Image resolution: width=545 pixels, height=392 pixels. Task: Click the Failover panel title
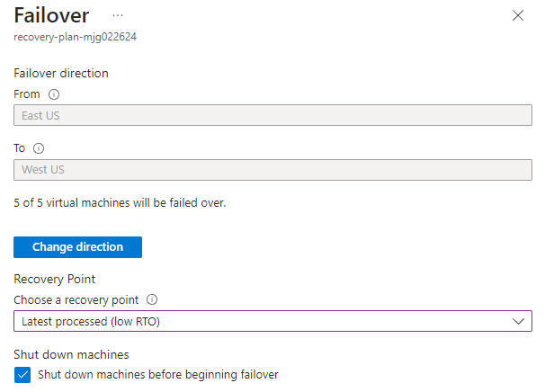click(51, 16)
